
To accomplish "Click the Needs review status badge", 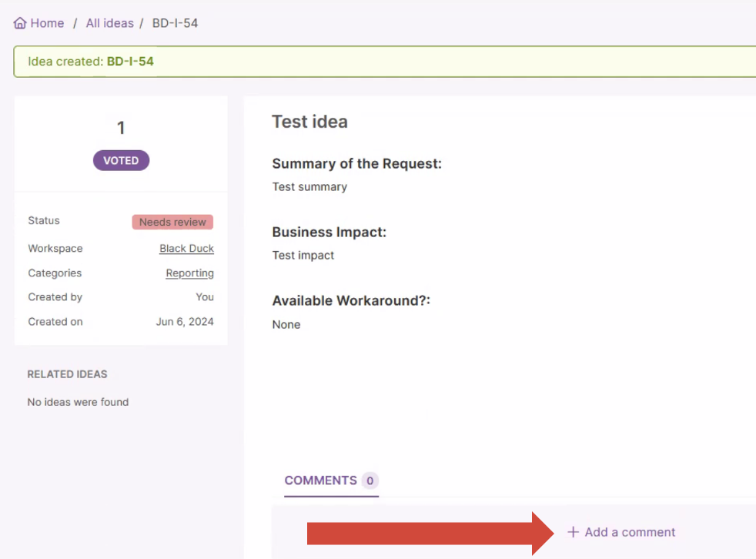I will pyautogui.click(x=172, y=222).
